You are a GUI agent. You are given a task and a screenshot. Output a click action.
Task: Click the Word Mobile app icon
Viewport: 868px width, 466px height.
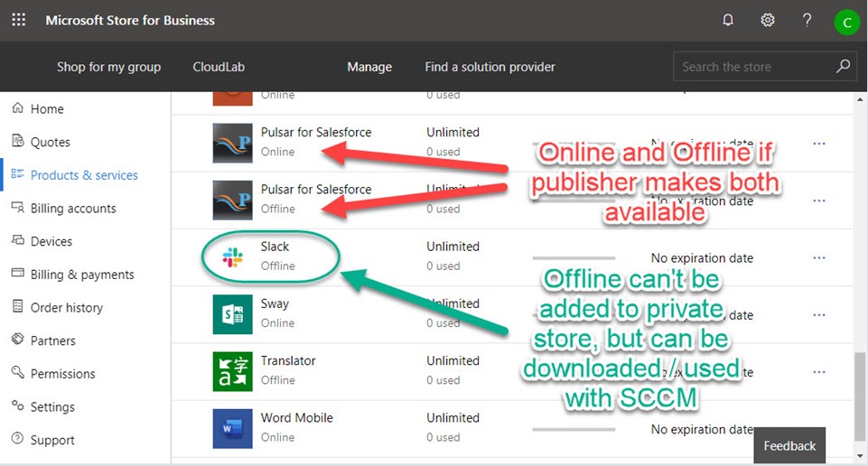pyautogui.click(x=232, y=428)
